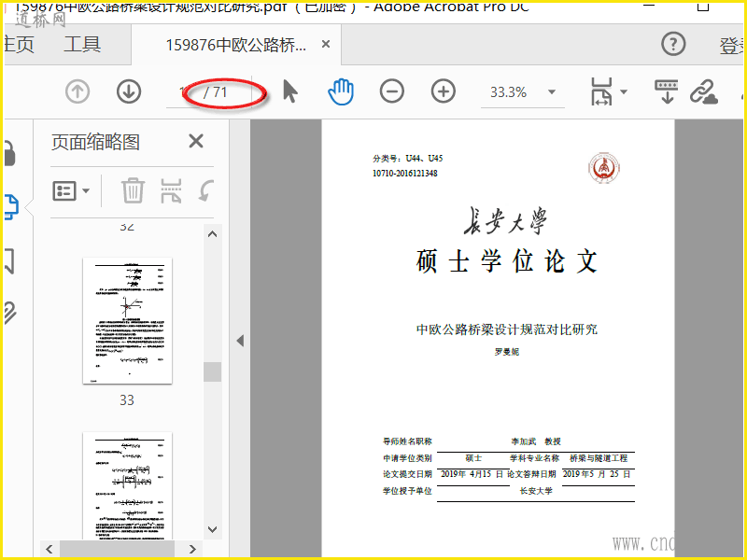Screen dimensions: 747x560
Task: Click the vertical thumbnail scrollbar handle
Action: [213, 371]
